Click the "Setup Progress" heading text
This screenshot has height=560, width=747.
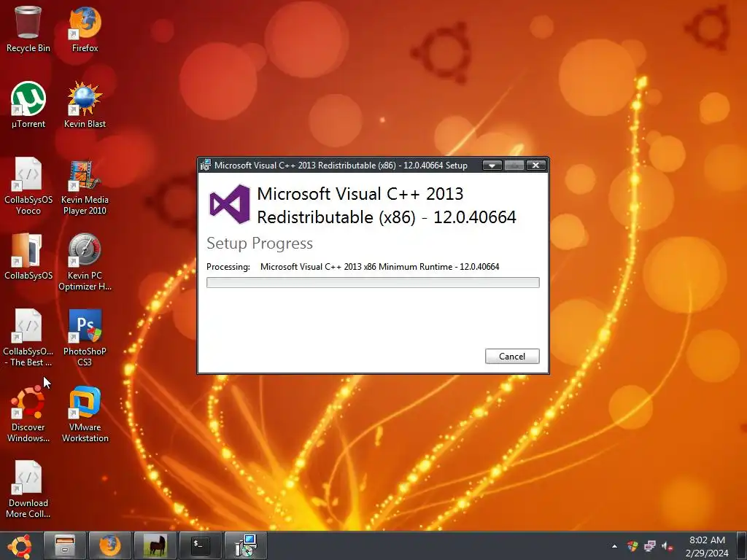point(260,244)
